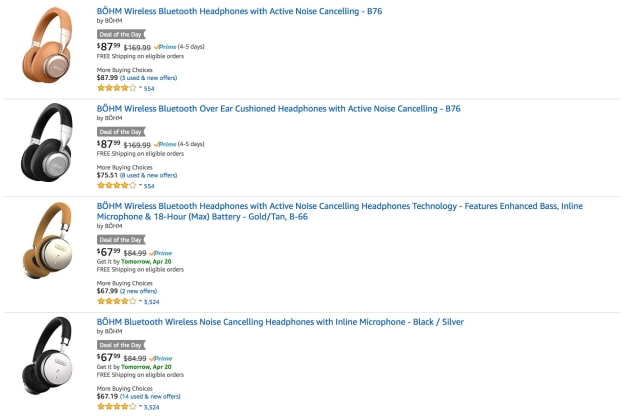This screenshot has width=640, height=416.
Task: Open the 3,524 reviews count for the Gold/Tan headphones
Action: pyautogui.click(x=152, y=300)
